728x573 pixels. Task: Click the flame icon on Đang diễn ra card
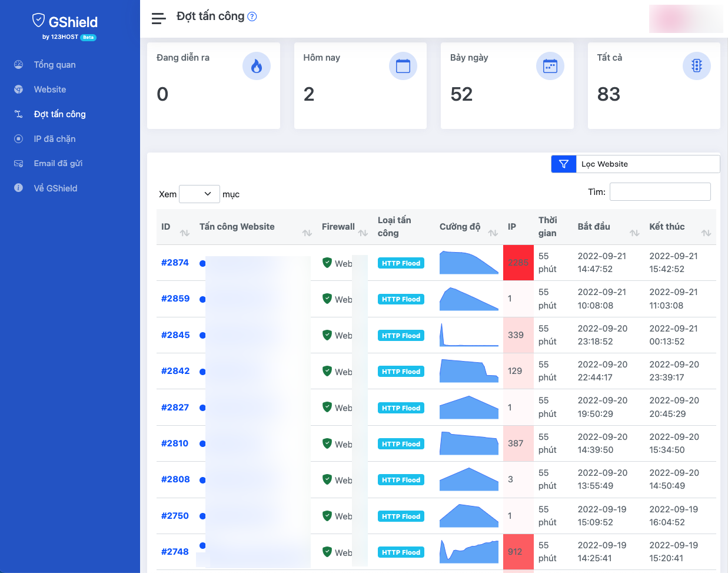(x=257, y=66)
